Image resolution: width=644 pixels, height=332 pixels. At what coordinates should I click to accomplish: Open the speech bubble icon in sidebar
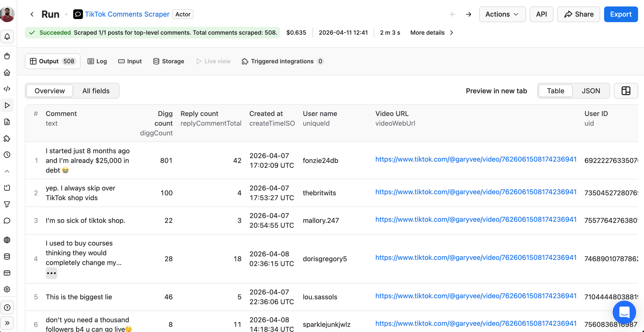click(7, 221)
